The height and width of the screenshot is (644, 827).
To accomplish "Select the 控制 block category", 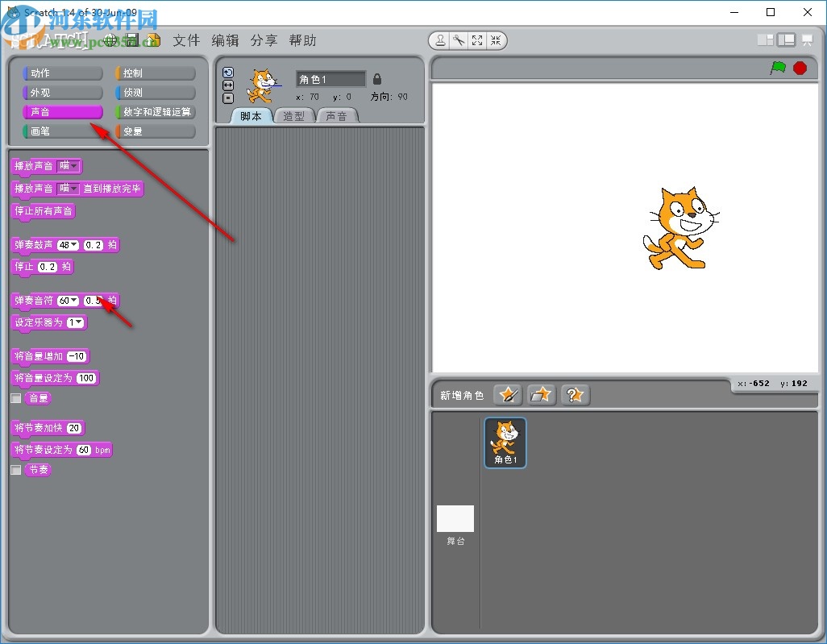I will click(x=154, y=72).
